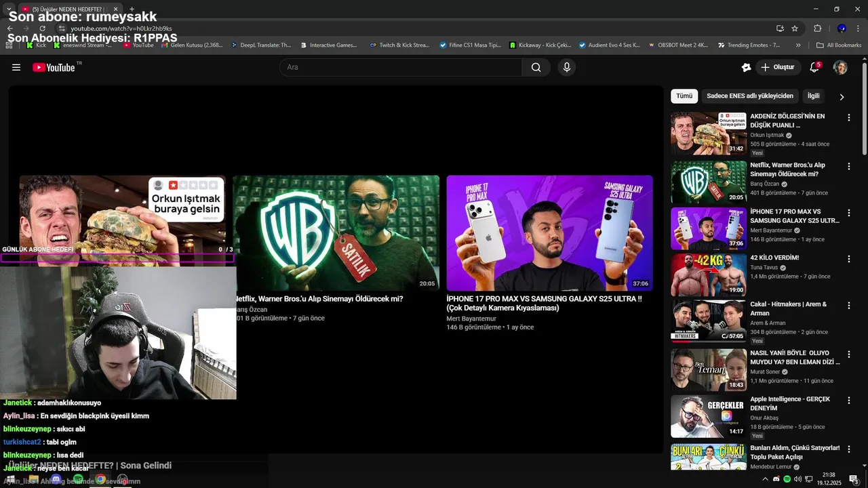The image size is (868, 488).
Task: Expand the overflow bookmarks chevron
Action: 798,45
